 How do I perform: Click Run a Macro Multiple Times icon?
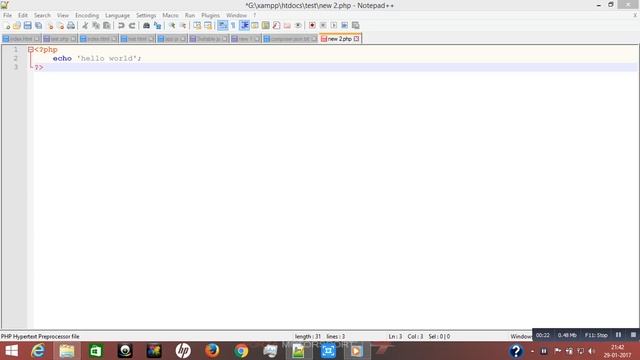coord(344,25)
